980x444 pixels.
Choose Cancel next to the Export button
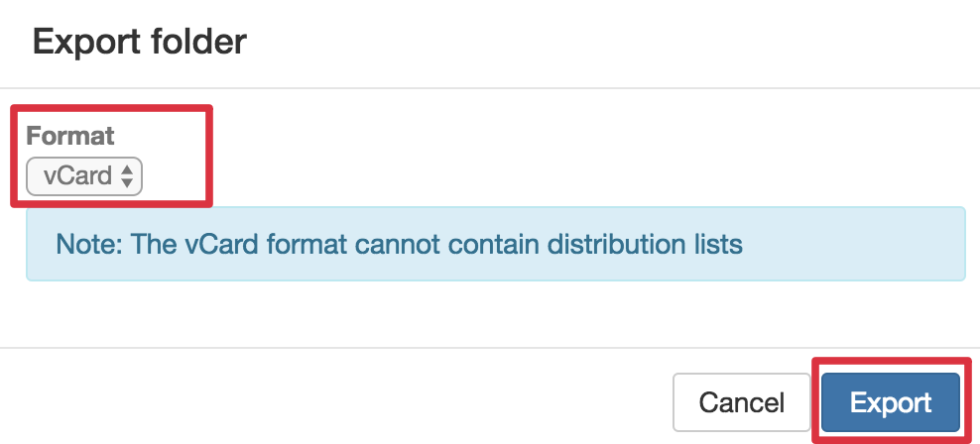(741, 402)
